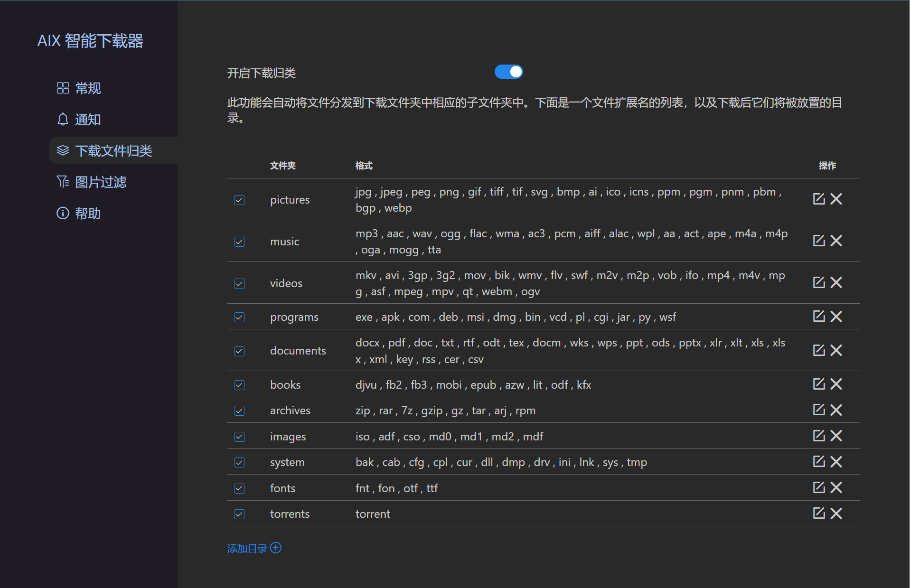The height and width of the screenshot is (588, 910).
Task: Edit the books folder entry
Action: [819, 384]
